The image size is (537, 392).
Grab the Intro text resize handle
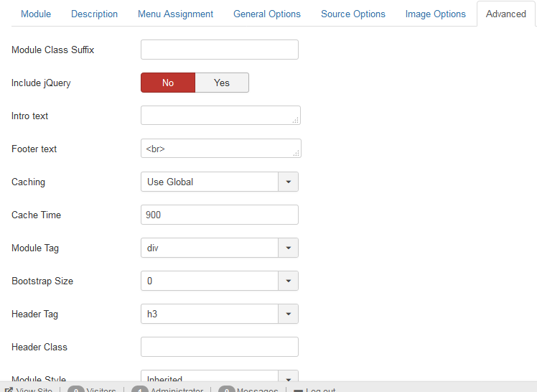[x=296, y=120]
